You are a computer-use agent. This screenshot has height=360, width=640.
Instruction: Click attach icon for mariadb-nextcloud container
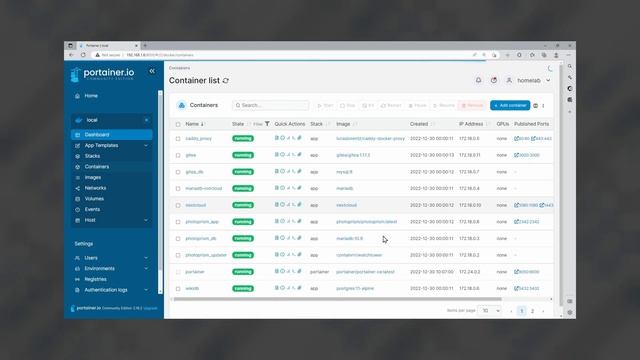click(299, 188)
